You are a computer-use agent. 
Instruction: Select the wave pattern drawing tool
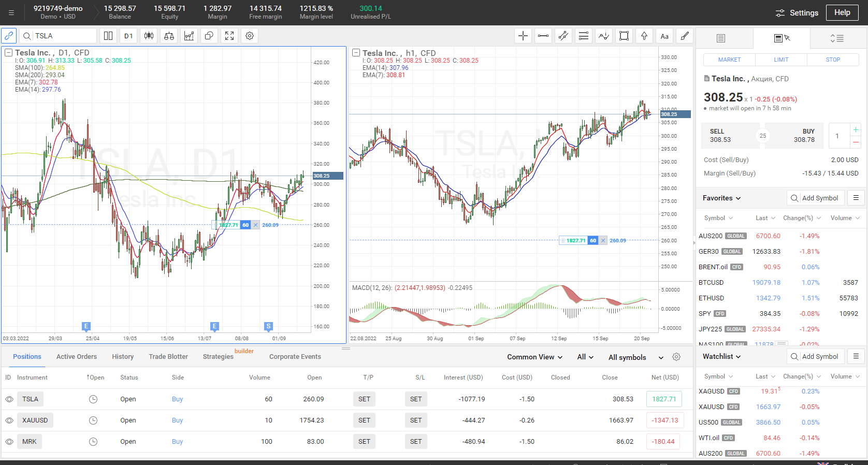604,36
